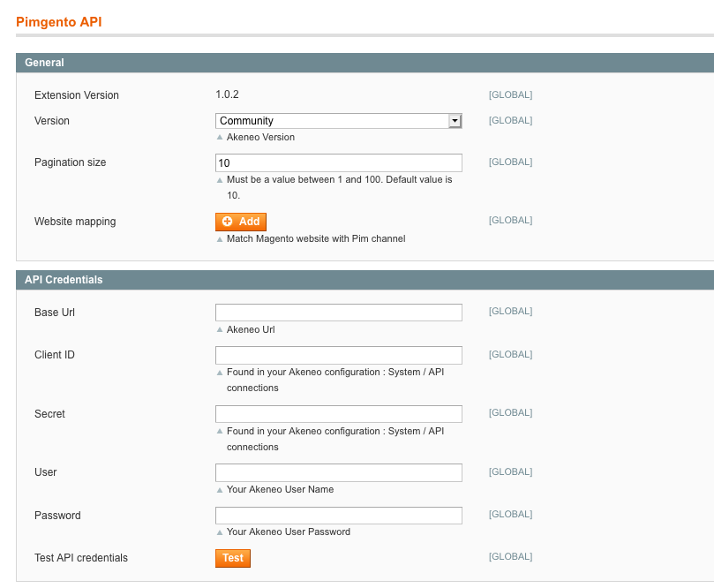Select the User text field
Image resolution: width=714 pixels, height=588 pixels.
[x=338, y=472]
